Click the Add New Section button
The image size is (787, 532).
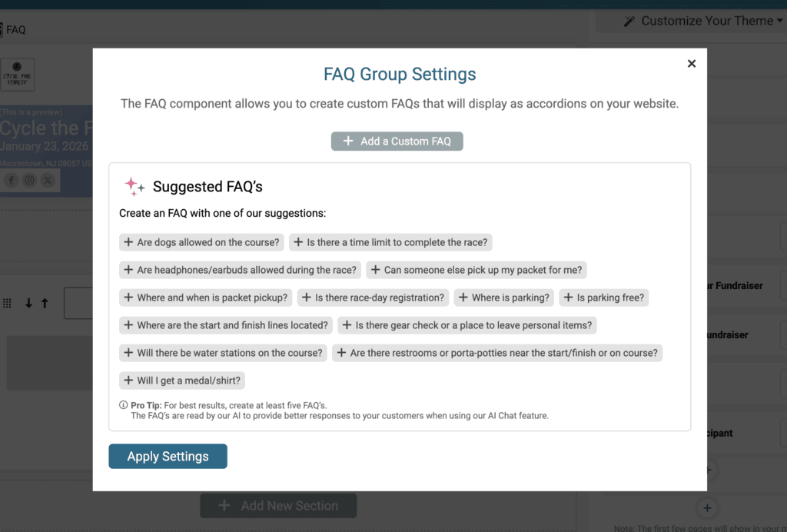point(278,506)
